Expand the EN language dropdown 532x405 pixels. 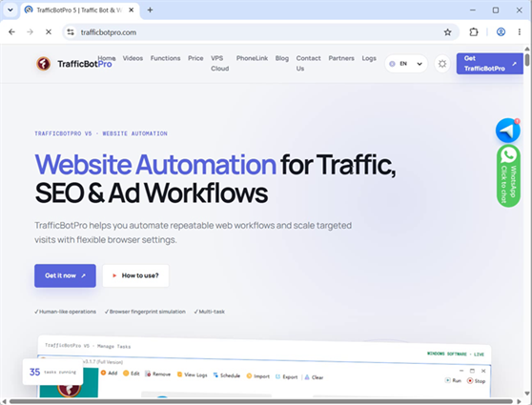click(406, 64)
